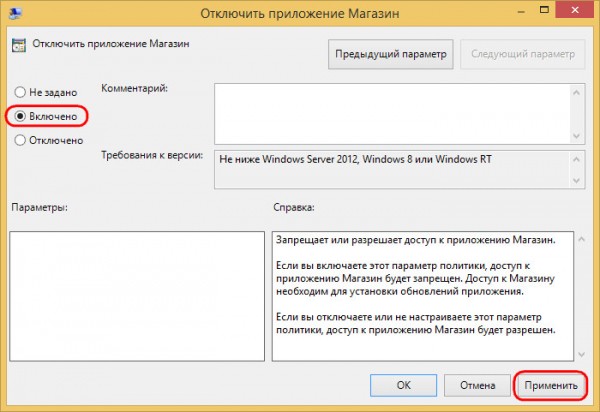The height and width of the screenshot is (412, 600).
Task: Confirm with the OK button
Action: tap(403, 385)
